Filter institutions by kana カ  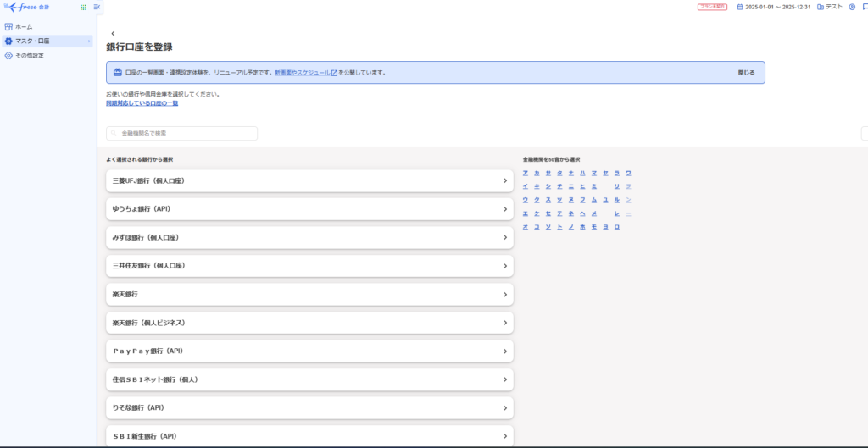click(x=537, y=173)
